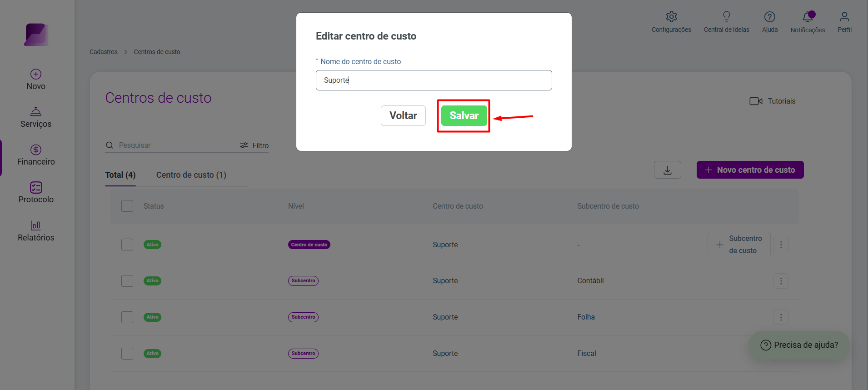The width and height of the screenshot is (868, 390).
Task: Open three-dot menu for Folha row
Action: pos(781,317)
